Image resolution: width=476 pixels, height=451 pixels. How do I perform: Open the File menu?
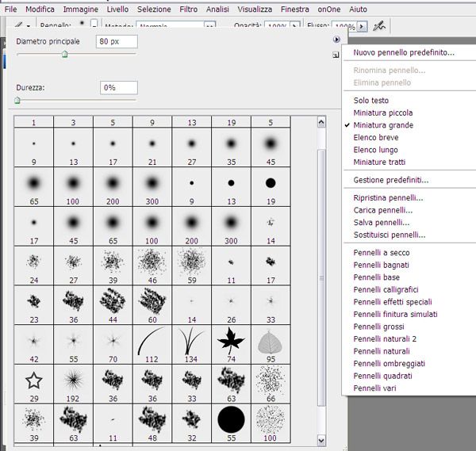click(10, 10)
